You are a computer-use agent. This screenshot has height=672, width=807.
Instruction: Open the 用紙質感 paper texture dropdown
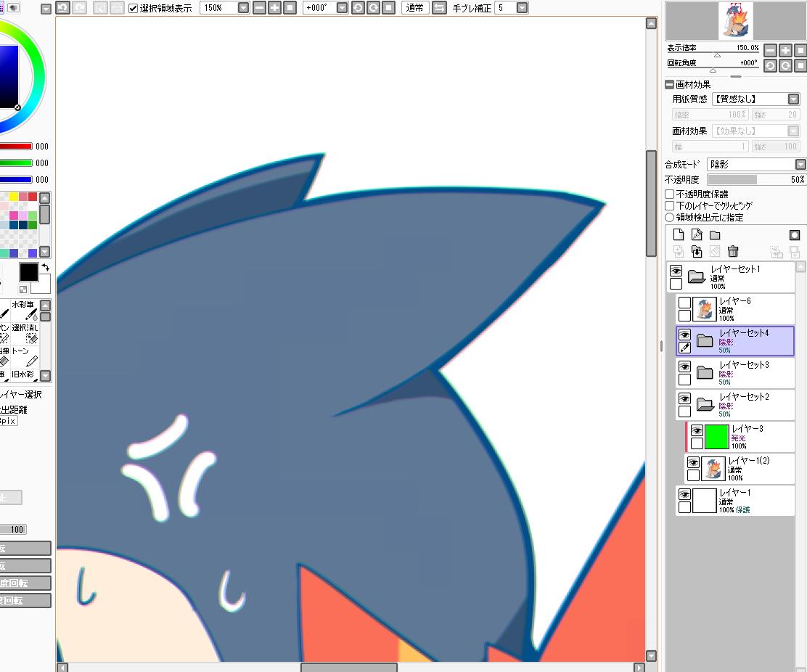pyautogui.click(x=794, y=99)
